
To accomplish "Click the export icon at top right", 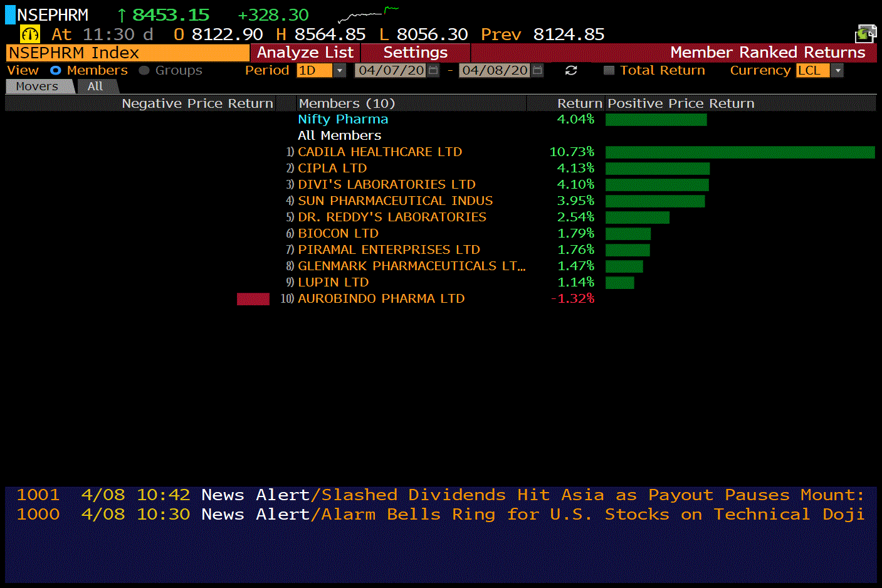I will tap(866, 33).
